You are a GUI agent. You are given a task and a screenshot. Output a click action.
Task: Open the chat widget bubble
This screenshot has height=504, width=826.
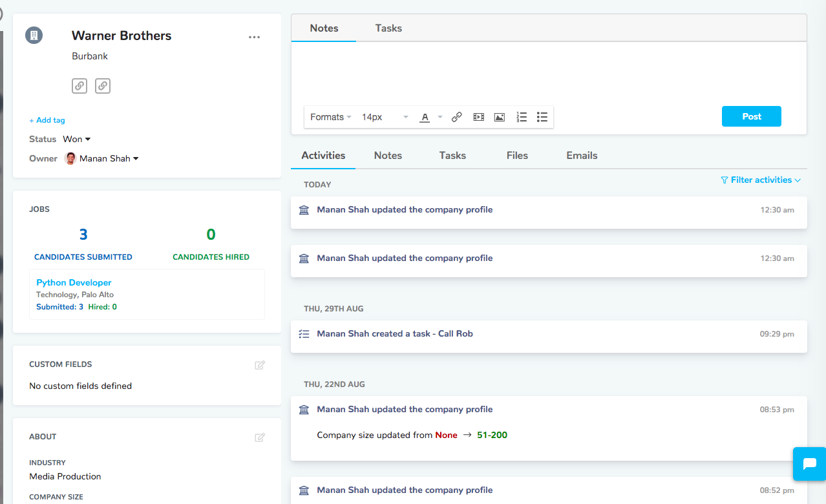click(x=809, y=463)
